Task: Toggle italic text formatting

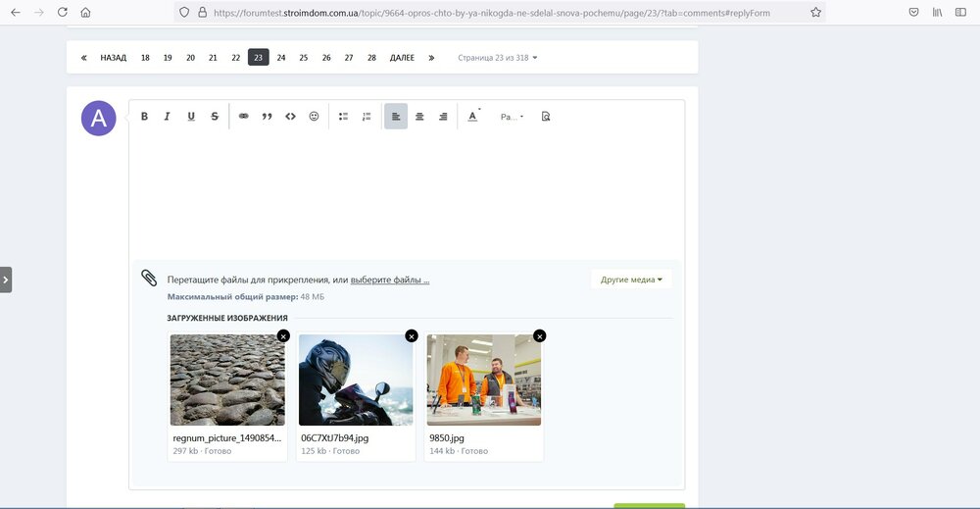Action: tap(168, 117)
